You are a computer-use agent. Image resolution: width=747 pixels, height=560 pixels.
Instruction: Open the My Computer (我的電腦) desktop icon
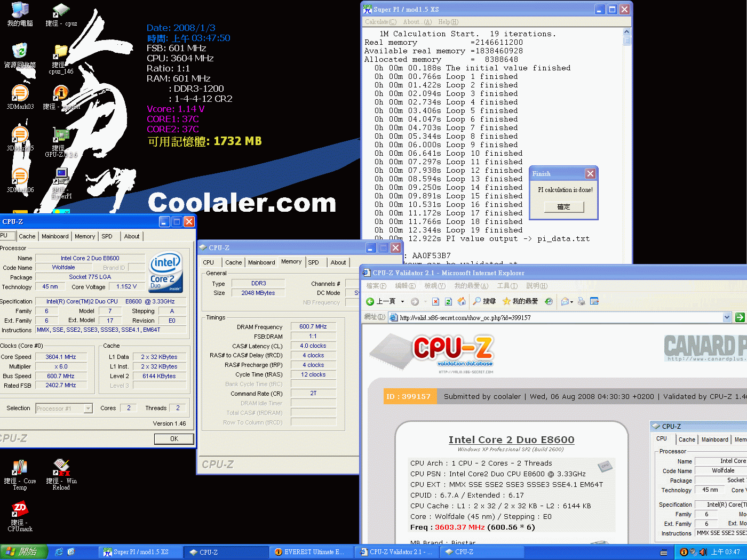coord(20,14)
